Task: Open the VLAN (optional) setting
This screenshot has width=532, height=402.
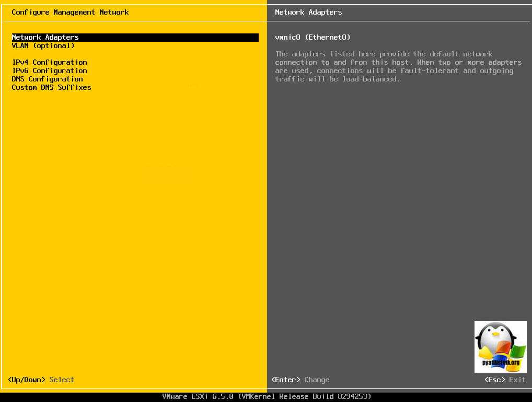Action: tap(43, 46)
